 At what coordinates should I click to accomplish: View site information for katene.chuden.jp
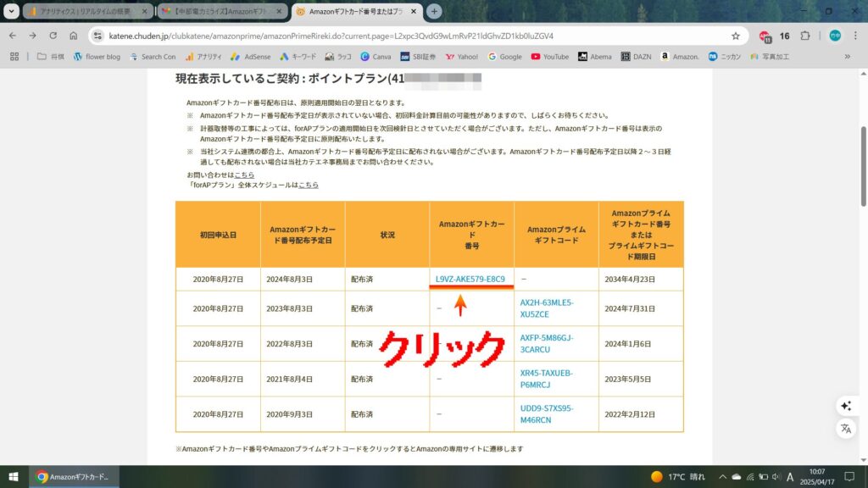click(x=97, y=36)
